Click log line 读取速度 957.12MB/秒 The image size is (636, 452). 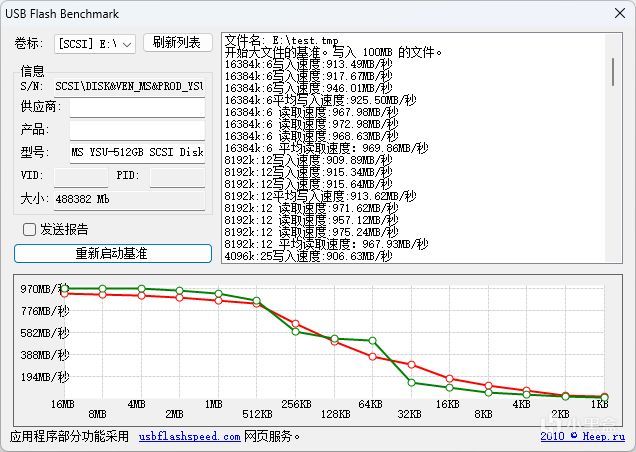point(312,220)
